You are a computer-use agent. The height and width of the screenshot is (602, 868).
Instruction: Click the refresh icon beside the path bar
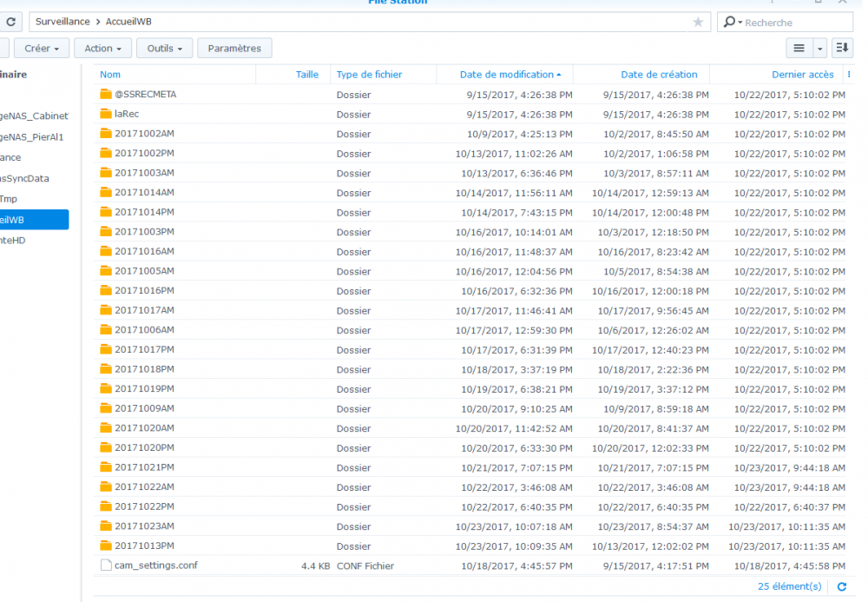click(x=10, y=22)
